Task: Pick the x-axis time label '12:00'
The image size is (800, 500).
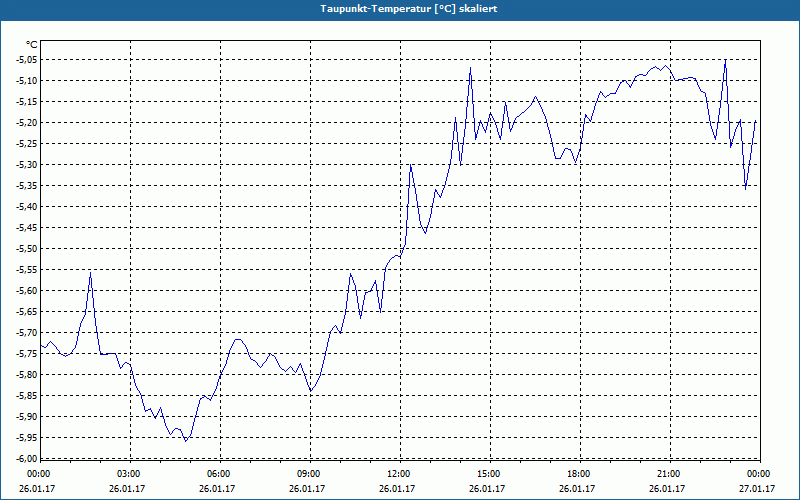Action: pyautogui.click(x=398, y=474)
